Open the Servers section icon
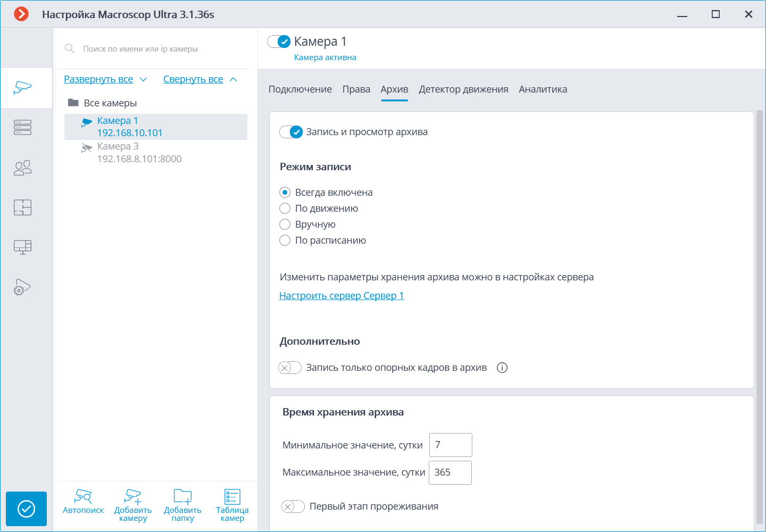The width and height of the screenshot is (766, 532). 23,128
